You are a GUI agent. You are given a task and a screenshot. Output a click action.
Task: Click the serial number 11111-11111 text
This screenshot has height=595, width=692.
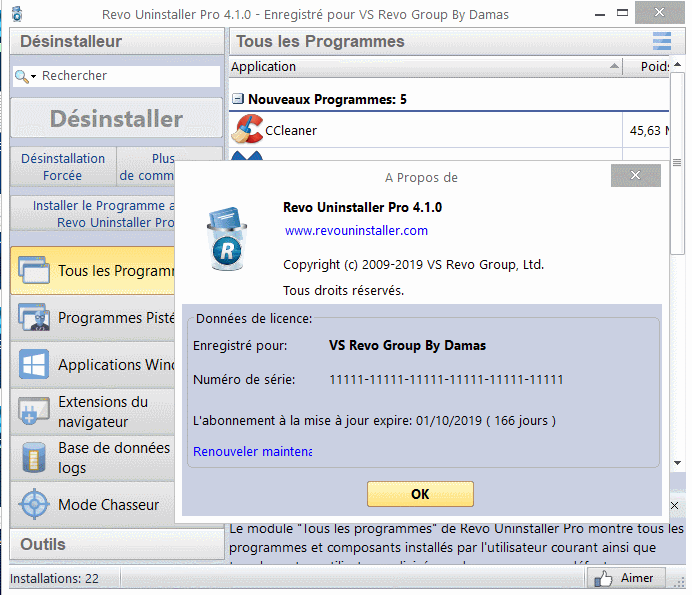(x=446, y=380)
